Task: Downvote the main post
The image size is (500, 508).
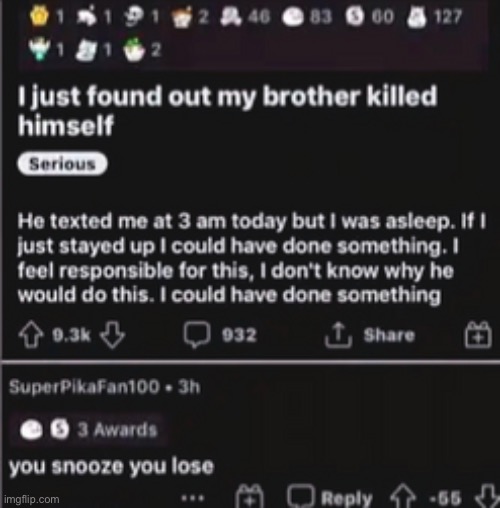Action: tap(113, 335)
